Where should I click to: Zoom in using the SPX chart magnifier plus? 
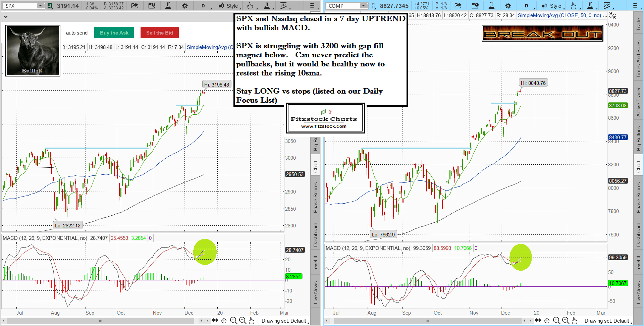(x=233, y=321)
